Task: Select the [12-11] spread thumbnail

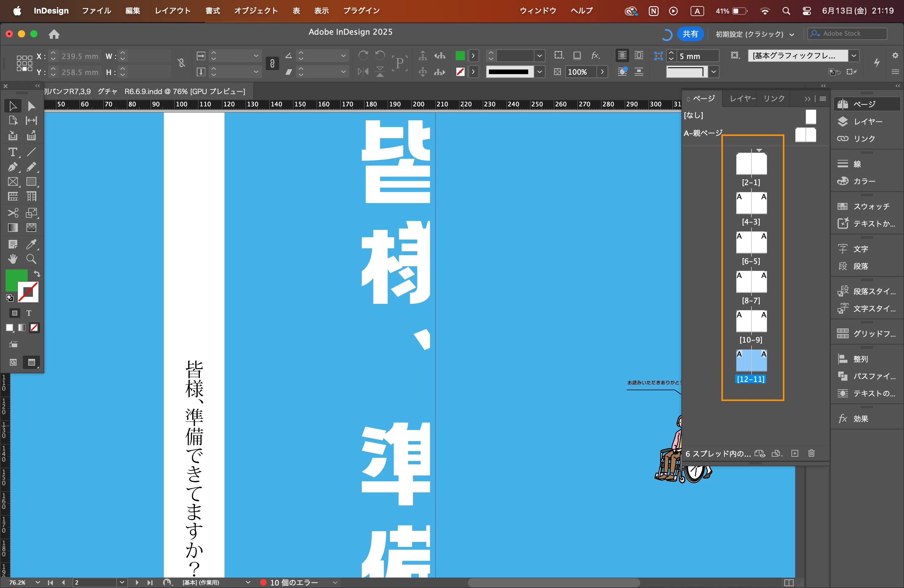Action: point(751,360)
